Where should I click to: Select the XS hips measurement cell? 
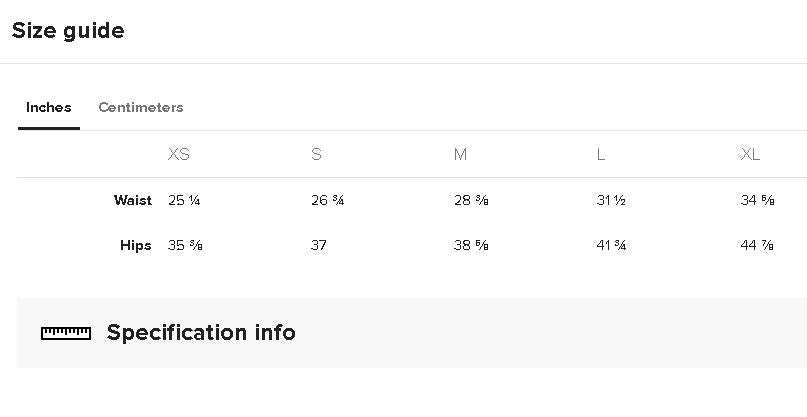click(x=186, y=245)
